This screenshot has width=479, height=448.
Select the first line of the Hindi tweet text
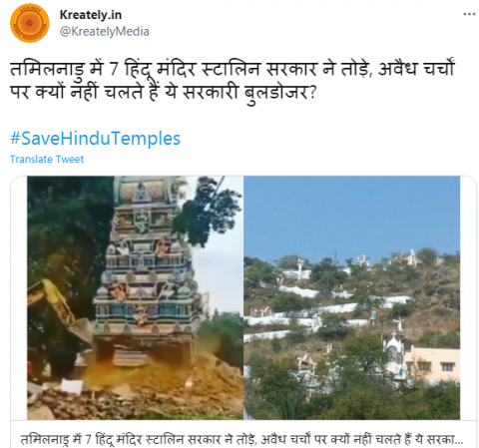point(233,70)
